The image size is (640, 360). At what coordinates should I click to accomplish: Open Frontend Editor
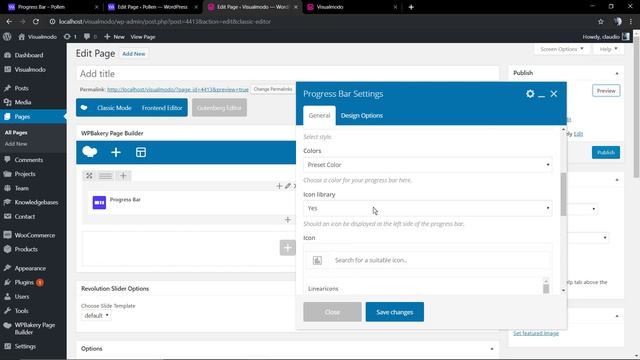pos(162,108)
